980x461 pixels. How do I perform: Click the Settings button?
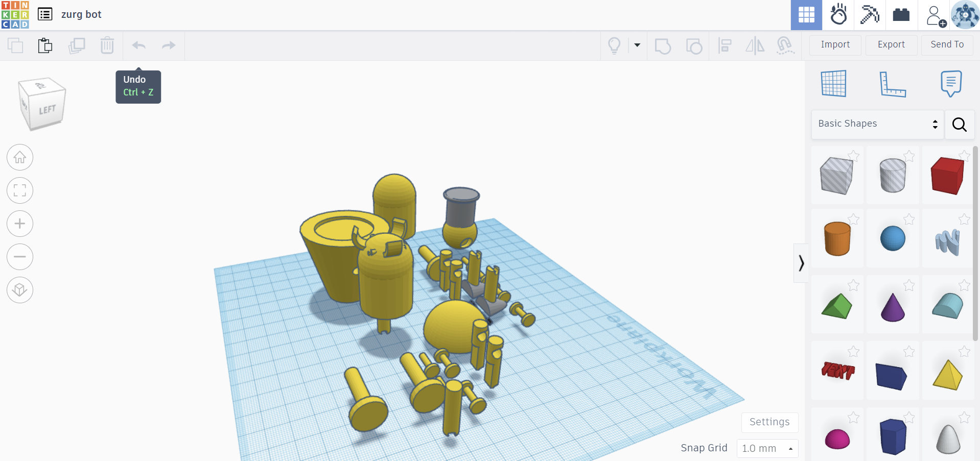point(769,422)
